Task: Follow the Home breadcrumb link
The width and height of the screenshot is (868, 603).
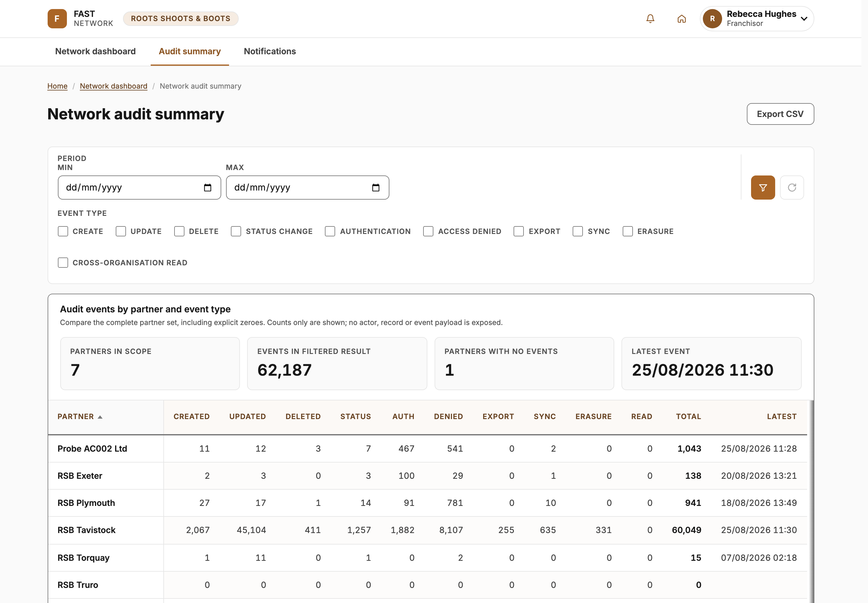Action: (x=57, y=86)
